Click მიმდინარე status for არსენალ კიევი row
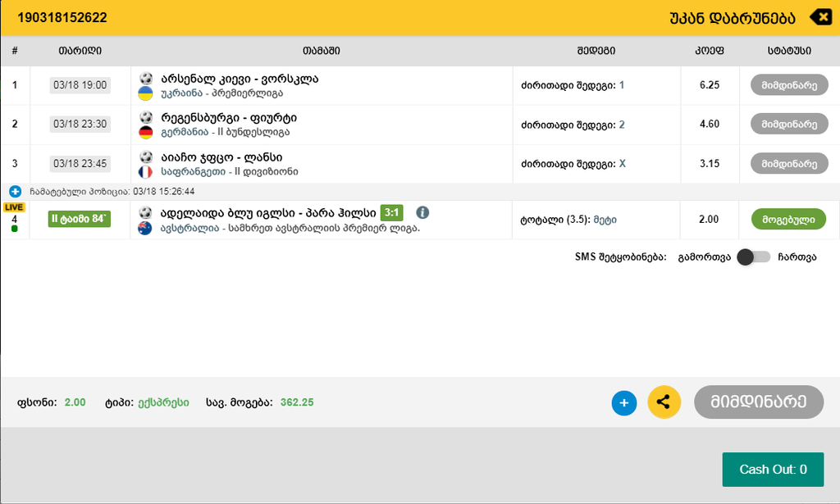 pos(789,85)
